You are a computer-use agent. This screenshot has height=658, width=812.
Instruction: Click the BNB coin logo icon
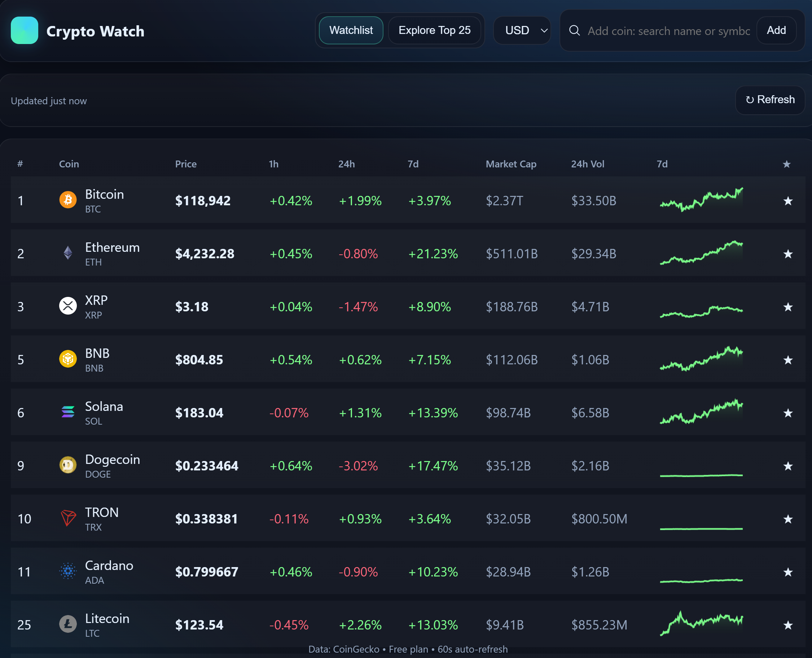[68, 359]
